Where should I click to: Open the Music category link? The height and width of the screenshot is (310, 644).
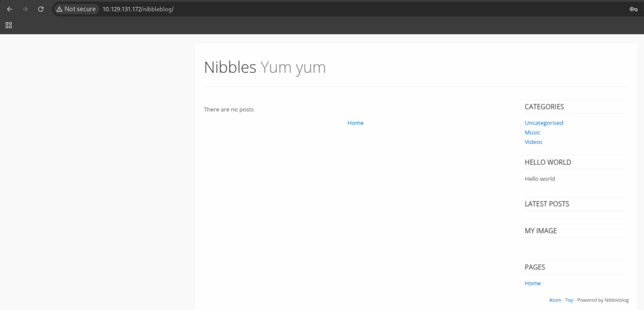[x=532, y=132]
